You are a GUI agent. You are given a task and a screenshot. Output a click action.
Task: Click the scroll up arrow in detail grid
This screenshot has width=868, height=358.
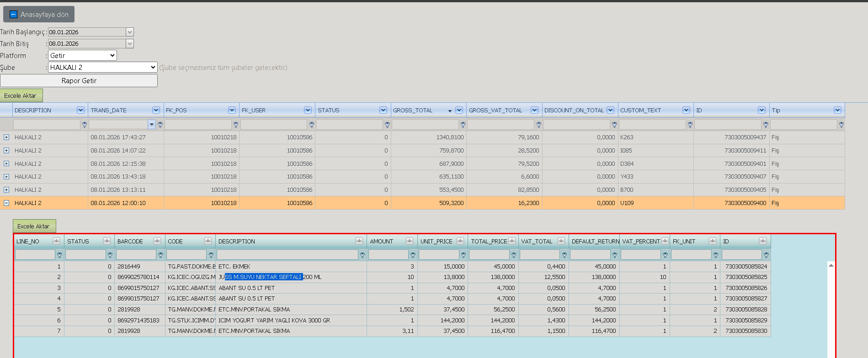coord(831,265)
